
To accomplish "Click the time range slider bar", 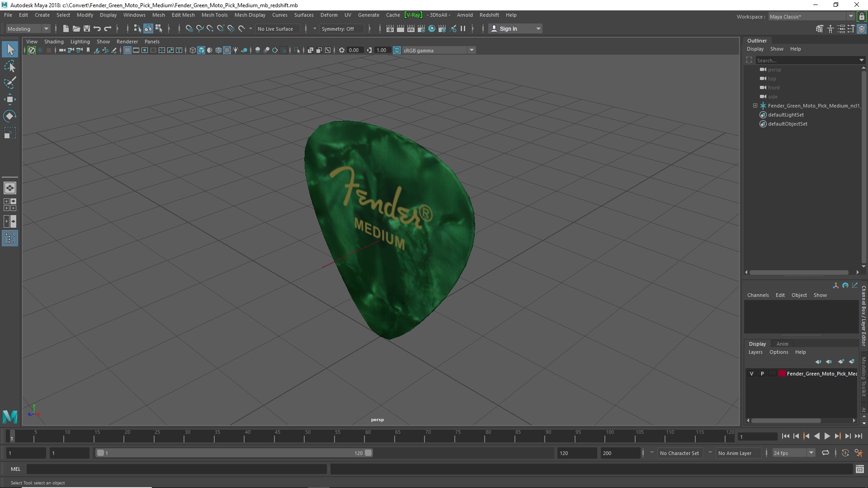I will pyautogui.click(x=234, y=453).
